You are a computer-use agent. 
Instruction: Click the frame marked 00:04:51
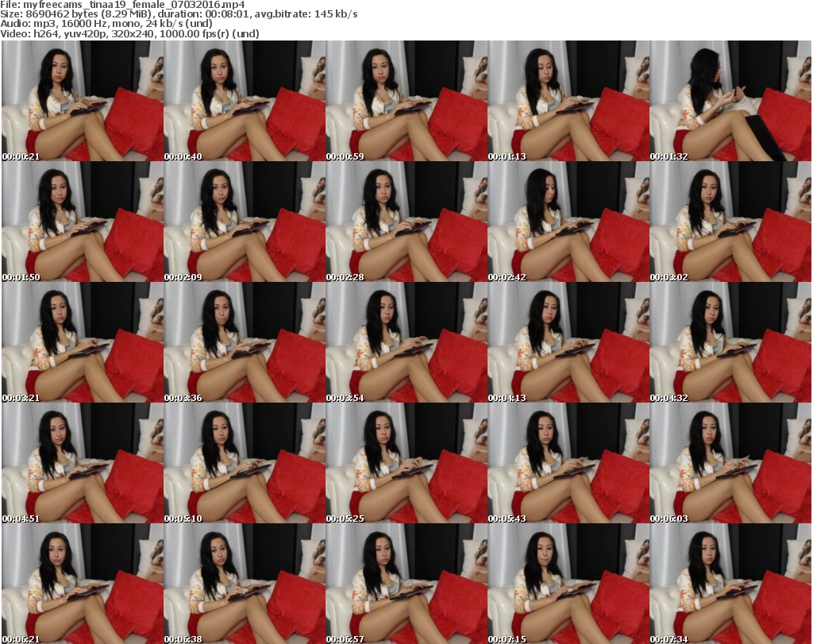(83, 463)
